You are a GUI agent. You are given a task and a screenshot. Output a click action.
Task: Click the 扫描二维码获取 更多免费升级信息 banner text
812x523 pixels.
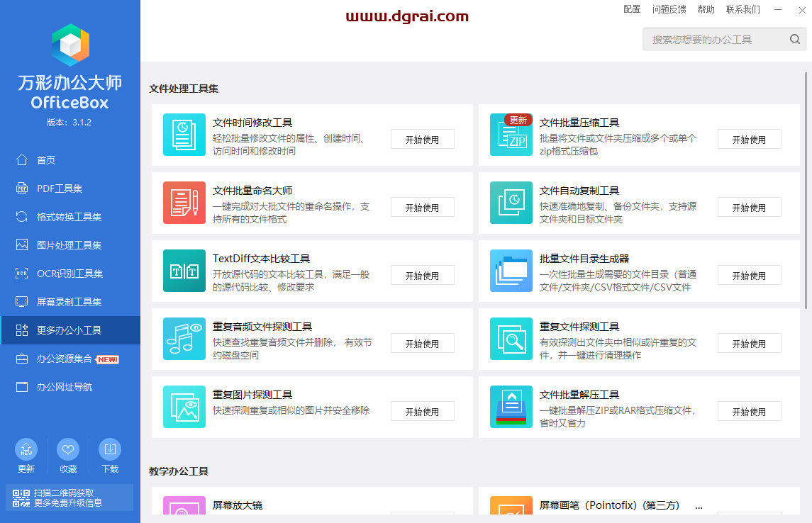(x=68, y=497)
